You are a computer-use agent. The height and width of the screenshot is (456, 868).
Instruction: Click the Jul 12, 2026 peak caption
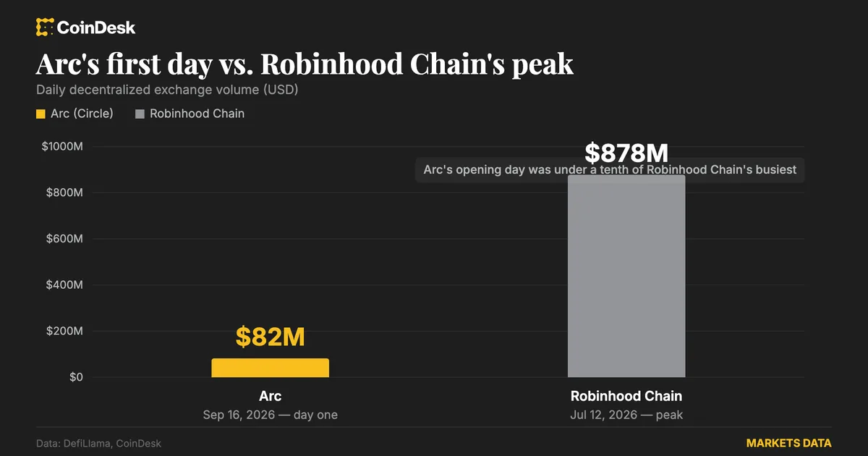click(x=626, y=415)
